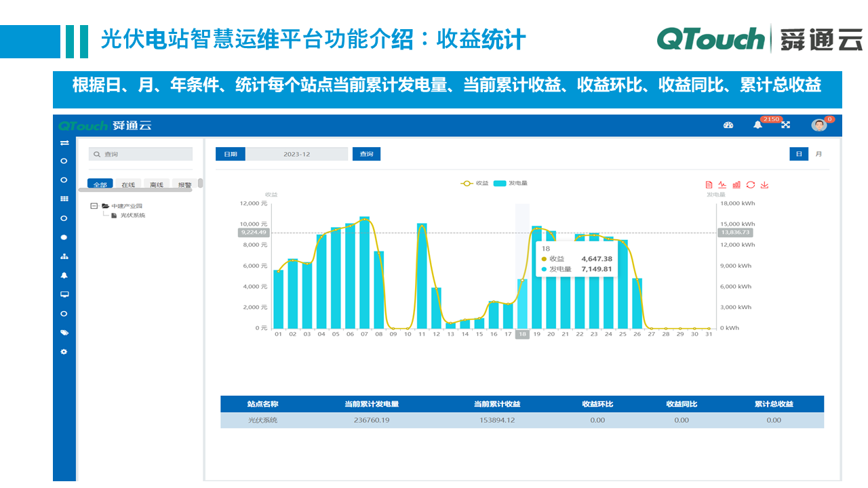Open notifications via the bell icon
The width and height of the screenshot is (868, 488).
(757, 125)
